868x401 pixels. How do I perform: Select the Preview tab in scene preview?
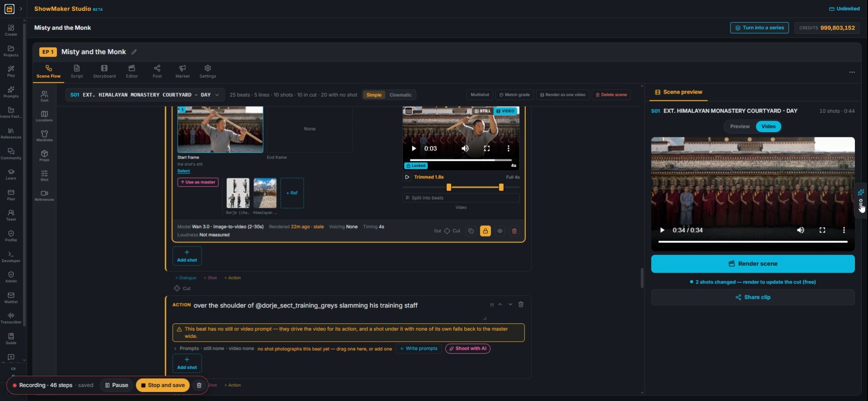tap(740, 126)
